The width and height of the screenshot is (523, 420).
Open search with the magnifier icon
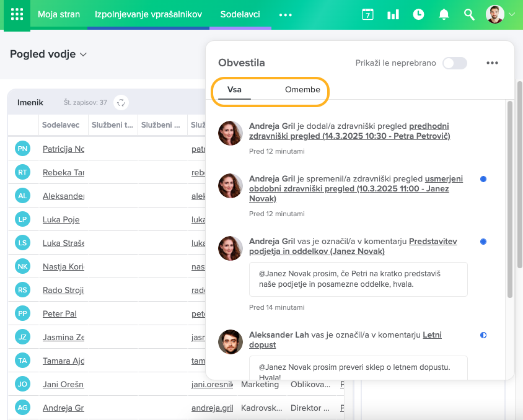click(x=469, y=14)
